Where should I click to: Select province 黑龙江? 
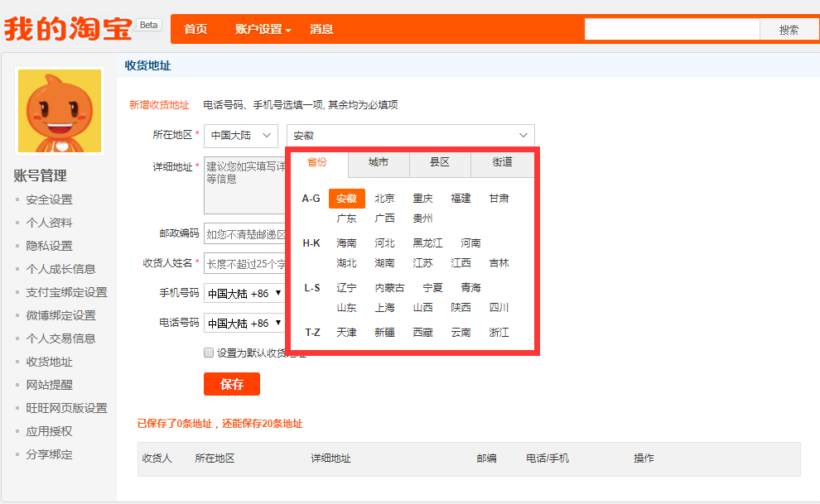tap(427, 242)
